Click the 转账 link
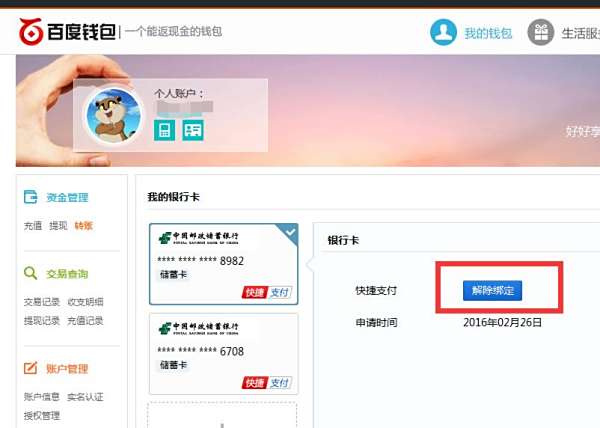The image size is (600, 428). coord(84,226)
